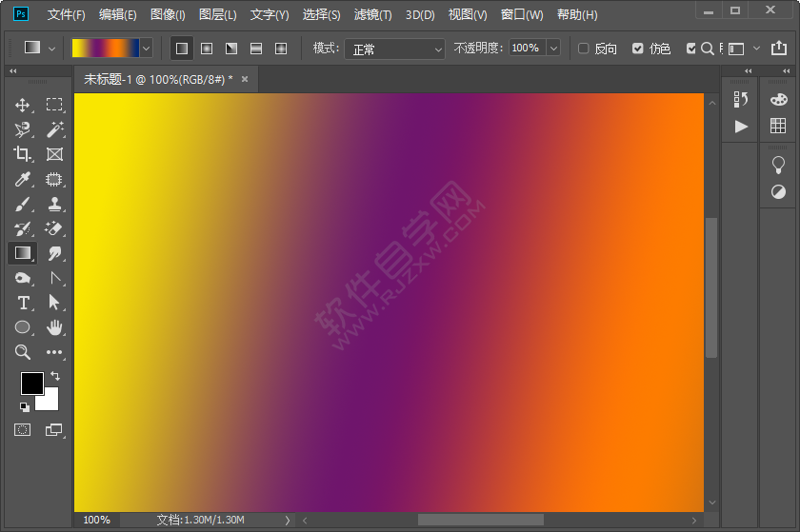Select the Path Selection arrow tool
The image size is (800, 532).
(54, 303)
